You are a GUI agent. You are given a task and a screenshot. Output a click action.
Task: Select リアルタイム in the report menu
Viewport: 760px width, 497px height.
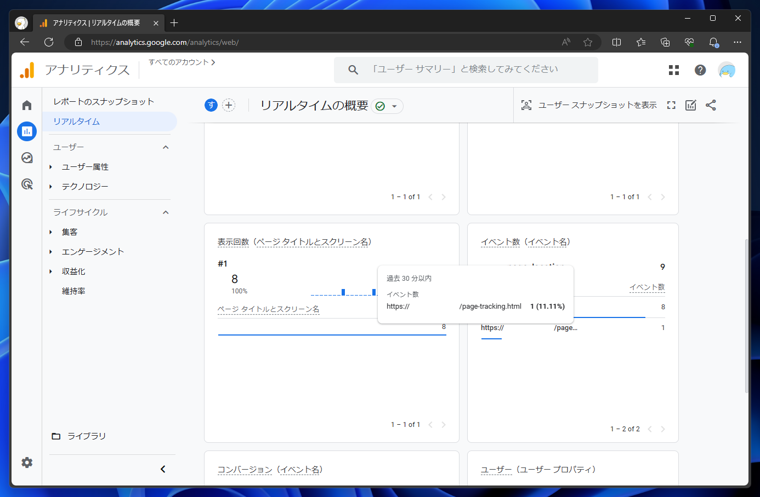pos(77,121)
